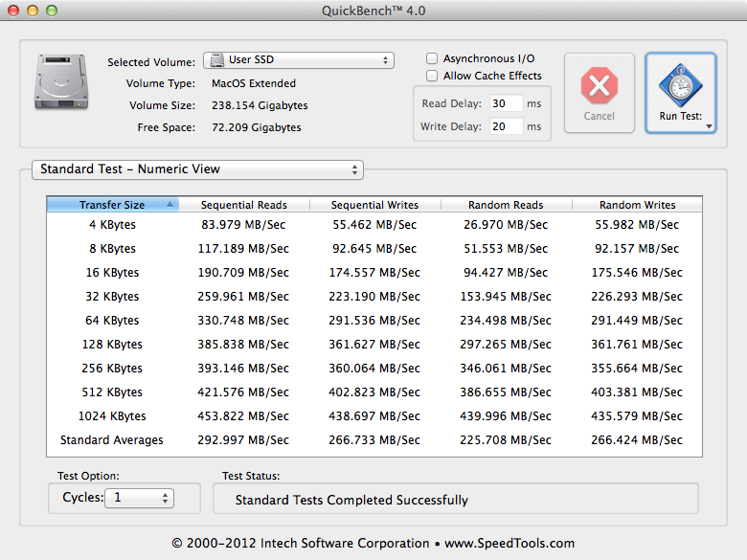The width and height of the screenshot is (747, 560).
Task: Click the 55.462 MB/Sec cell
Action: coord(374,225)
